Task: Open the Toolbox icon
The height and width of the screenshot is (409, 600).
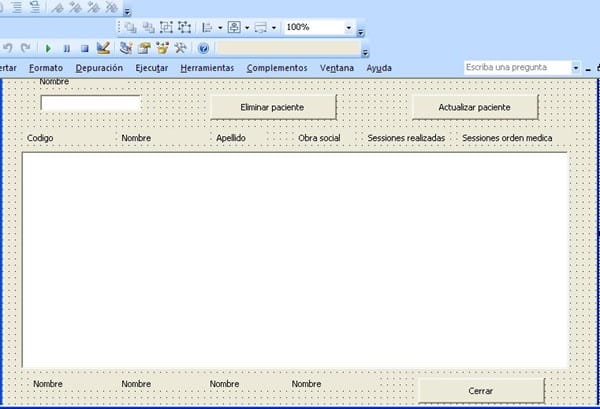Action: [x=180, y=47]
